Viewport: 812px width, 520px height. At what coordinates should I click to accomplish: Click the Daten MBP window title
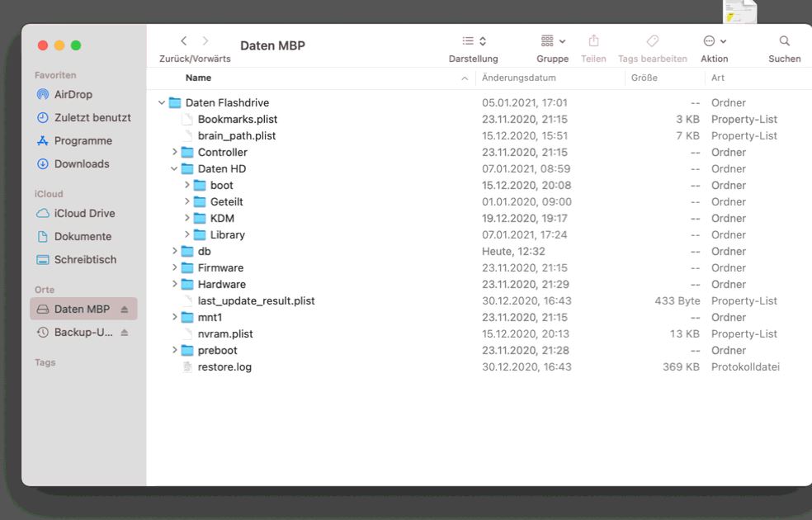[272, 45]
